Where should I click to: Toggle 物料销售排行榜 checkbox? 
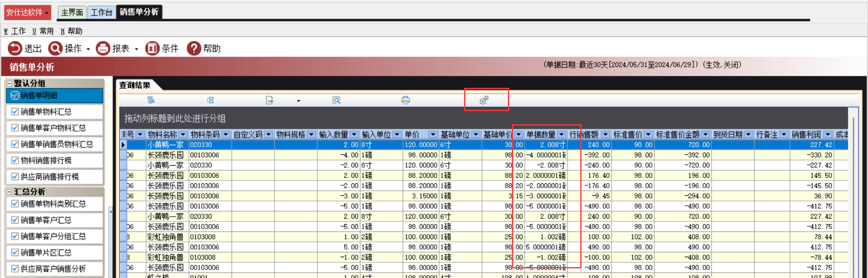pyautogui.click(x=15, y=160)
